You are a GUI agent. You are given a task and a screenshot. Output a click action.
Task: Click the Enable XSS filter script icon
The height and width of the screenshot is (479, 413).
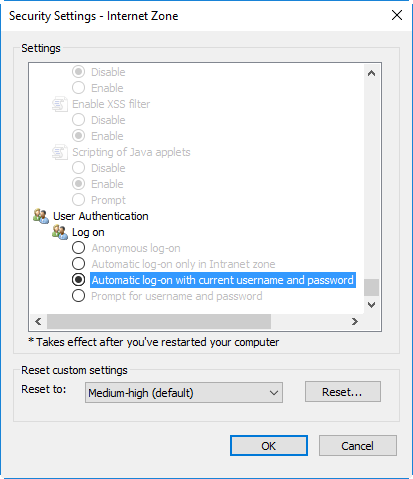pos(60,104)
